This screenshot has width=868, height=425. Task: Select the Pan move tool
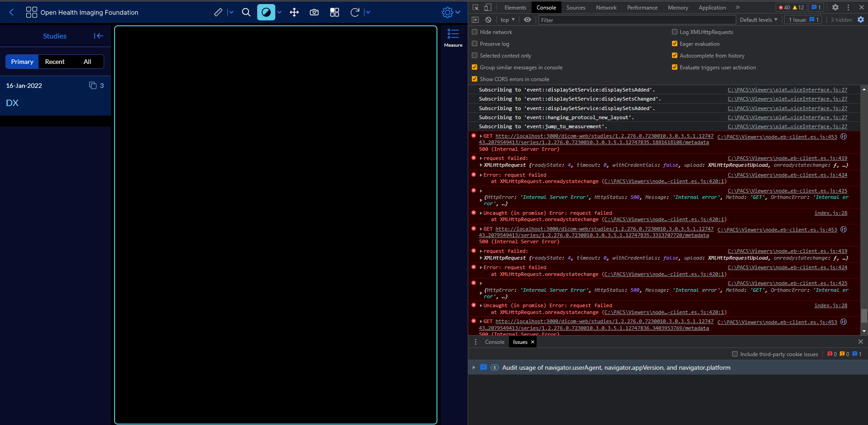coord(294,12)
